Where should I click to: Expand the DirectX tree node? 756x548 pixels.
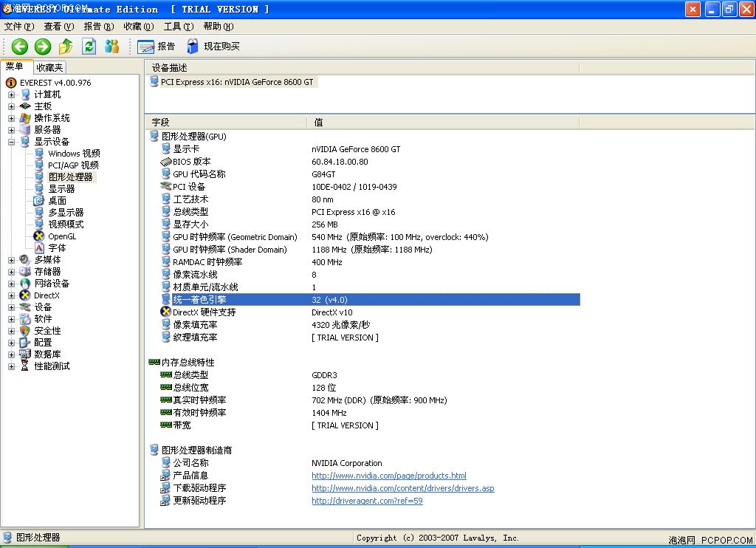pyautogui.click(x=12, y=295)
